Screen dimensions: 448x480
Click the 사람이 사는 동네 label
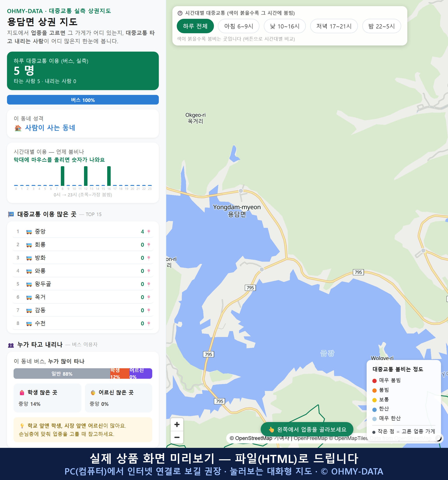point(50,128)
